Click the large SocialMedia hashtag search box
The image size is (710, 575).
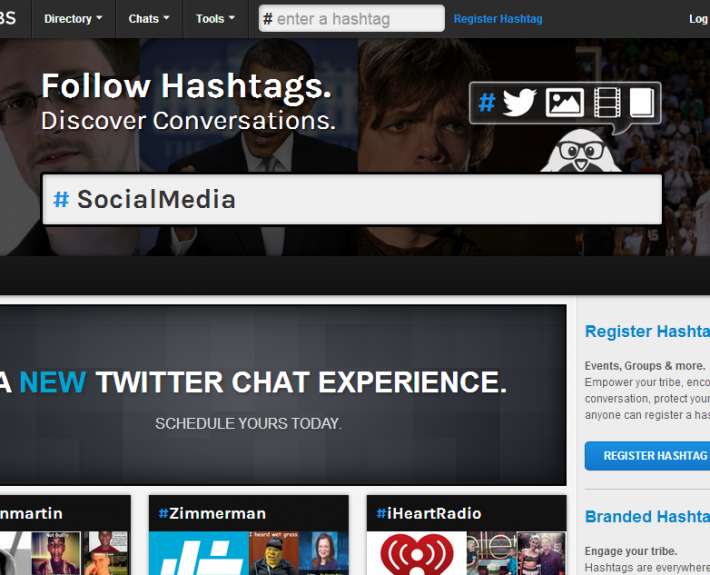point(352,199)
